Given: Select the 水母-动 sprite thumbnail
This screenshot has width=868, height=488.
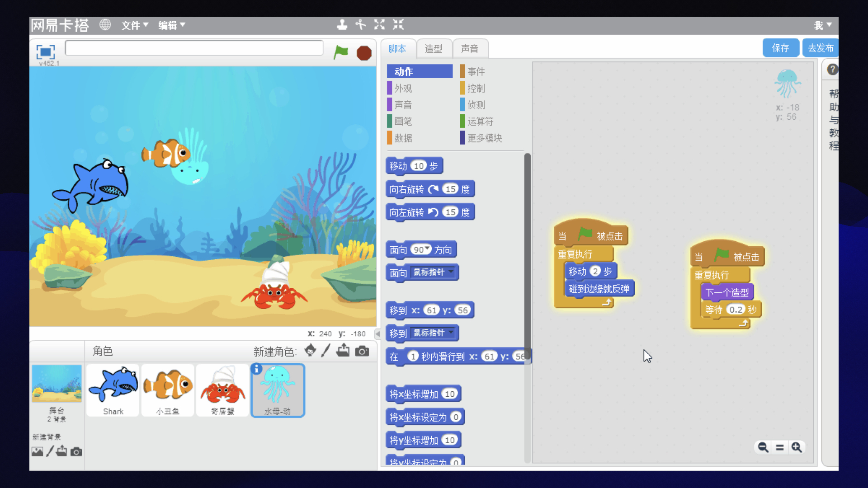Looking at the screenshot, I should 278,390.
